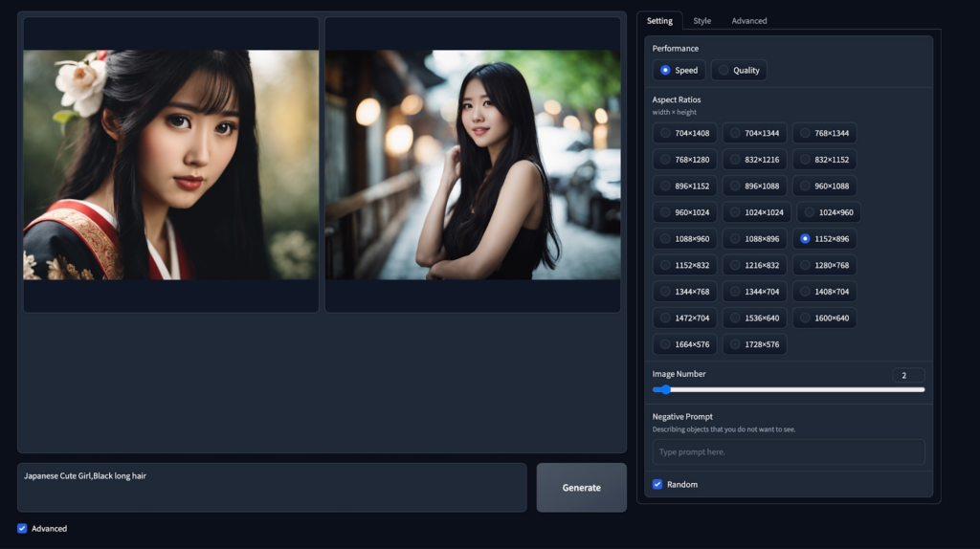Click the Generate button
980x549 pixels.
point(581,488)
